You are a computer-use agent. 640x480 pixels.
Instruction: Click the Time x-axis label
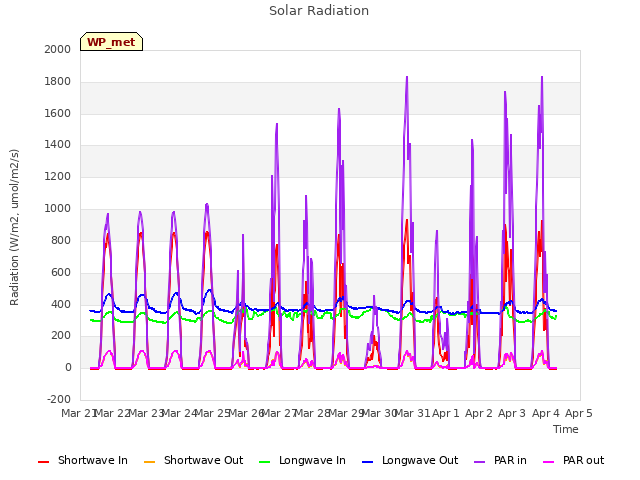[x=566, y=429]
